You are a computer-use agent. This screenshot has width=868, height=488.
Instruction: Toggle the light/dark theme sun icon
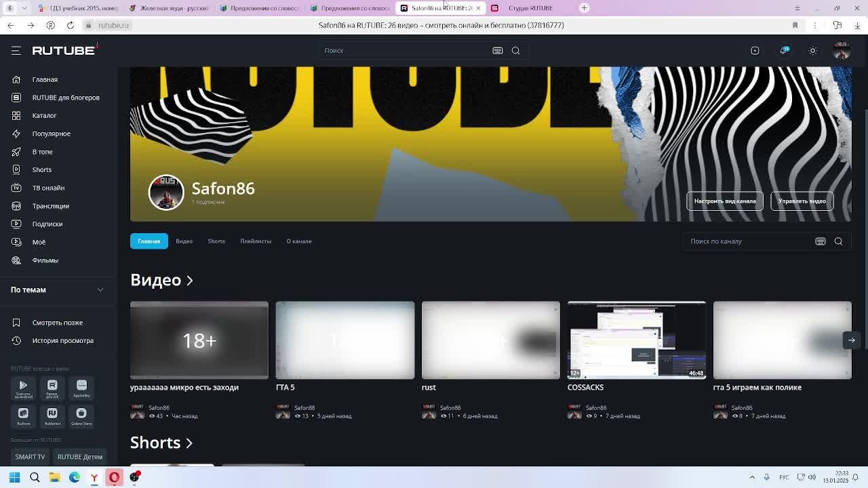tap(813, 50)
